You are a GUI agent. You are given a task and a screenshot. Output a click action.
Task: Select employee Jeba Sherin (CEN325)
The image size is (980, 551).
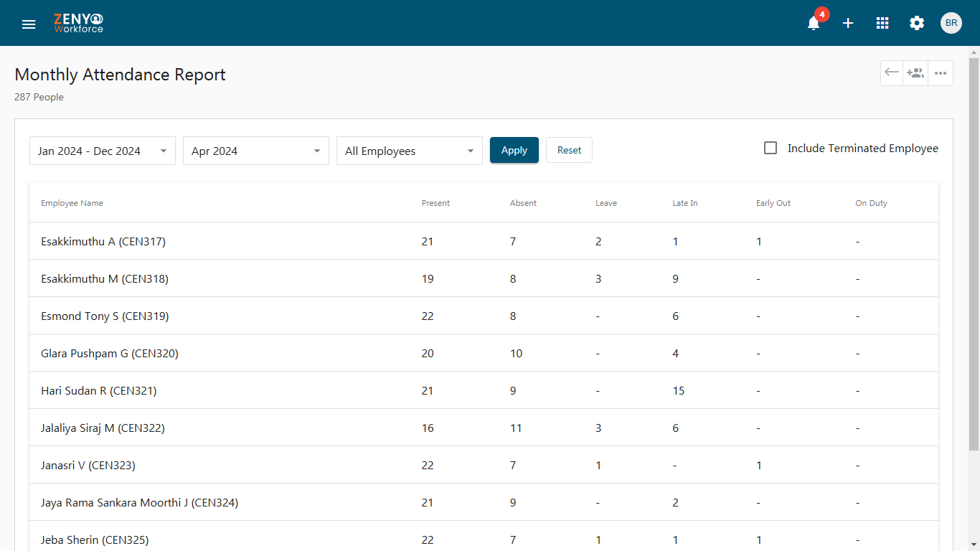coord(95,540)
